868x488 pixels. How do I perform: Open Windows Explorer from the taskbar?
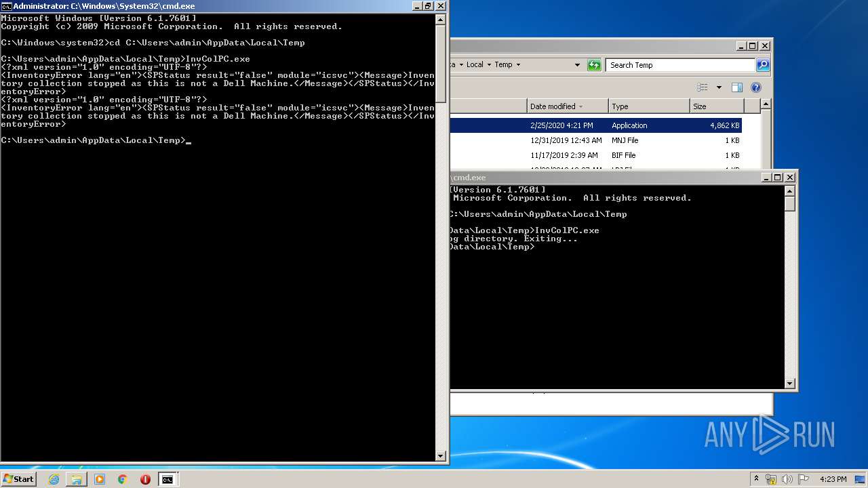(77, 479)
